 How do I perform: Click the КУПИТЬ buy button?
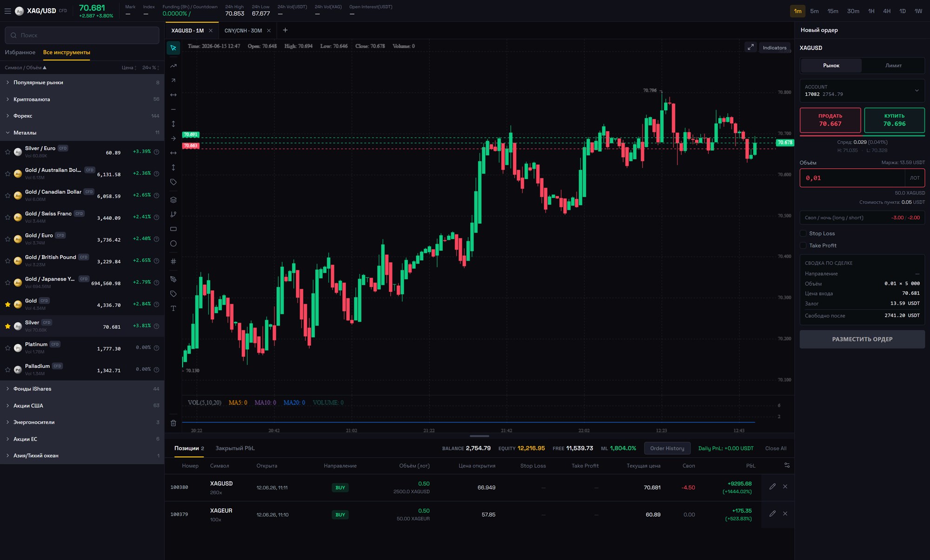894,120
